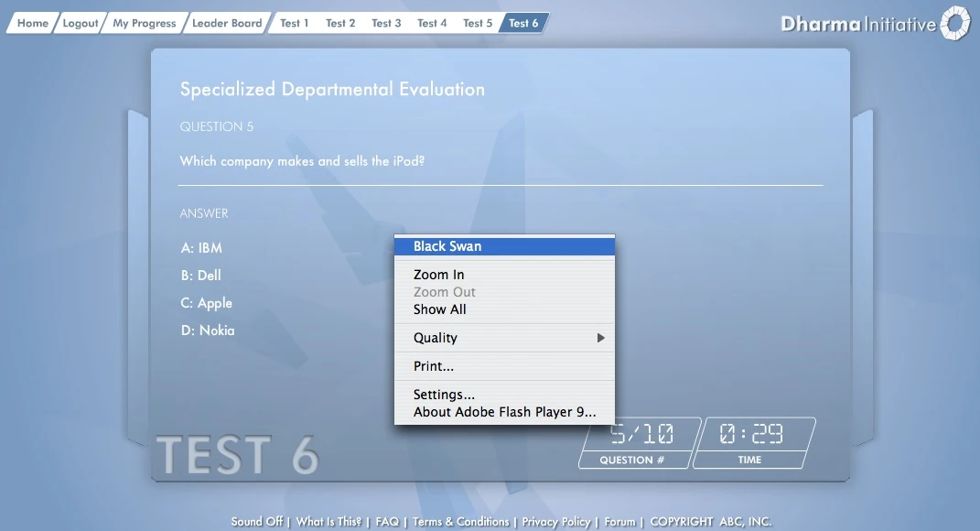980x531 pixels.
Task: Click the Time 0:29 countdown display
Action: pyautogui.click(x=754, y=443)
